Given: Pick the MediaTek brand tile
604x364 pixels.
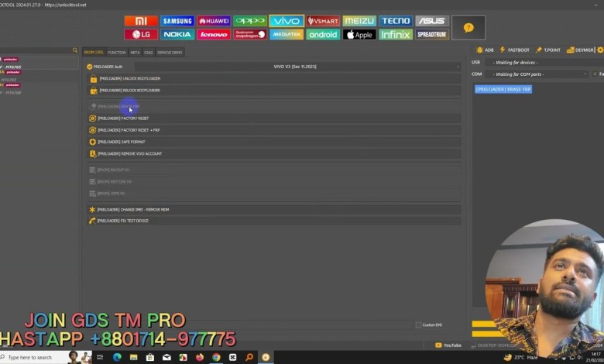Looking at the screenshot, I should tap(287, 35).
